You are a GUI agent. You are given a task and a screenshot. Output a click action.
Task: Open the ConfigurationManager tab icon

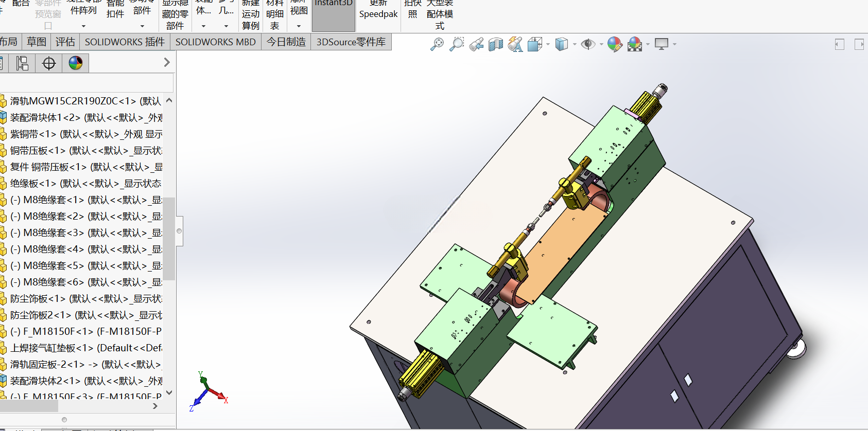(x=22, y=63)
